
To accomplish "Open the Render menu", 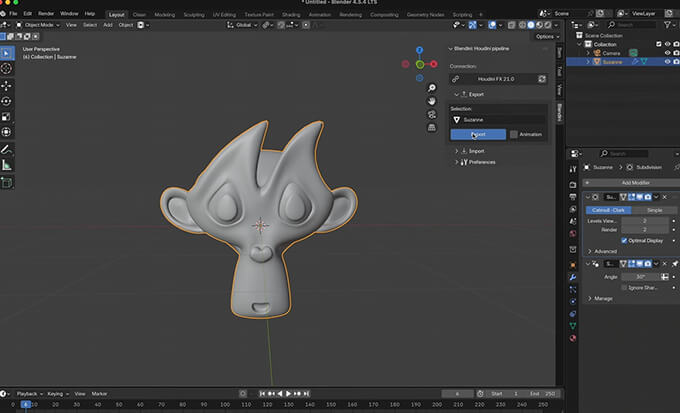I will coord(46,13).
